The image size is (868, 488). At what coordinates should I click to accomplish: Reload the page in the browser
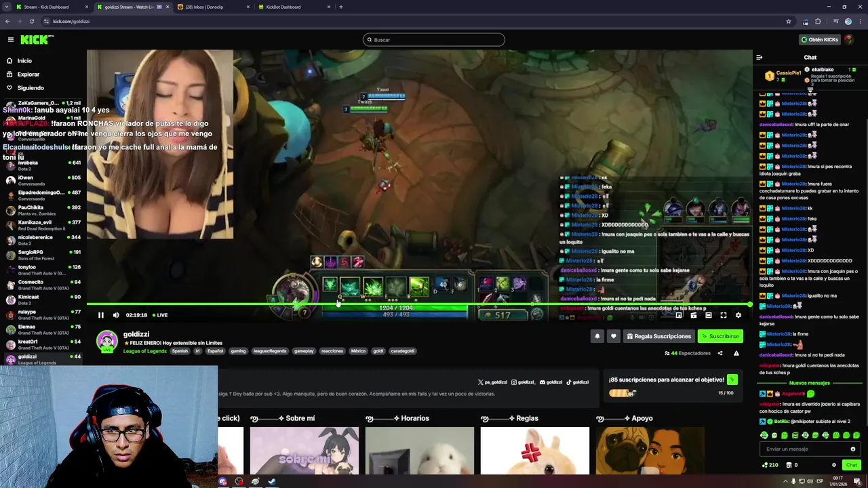coord(32,21)
